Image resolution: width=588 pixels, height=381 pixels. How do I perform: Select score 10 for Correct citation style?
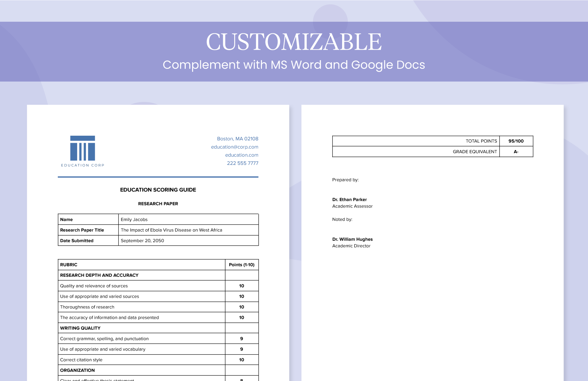242,360
